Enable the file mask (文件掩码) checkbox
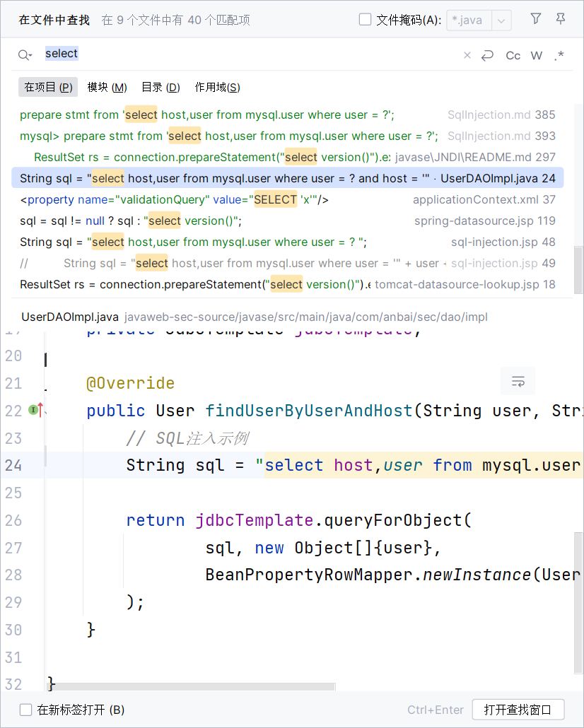The image size is (584, 728). 366,20
